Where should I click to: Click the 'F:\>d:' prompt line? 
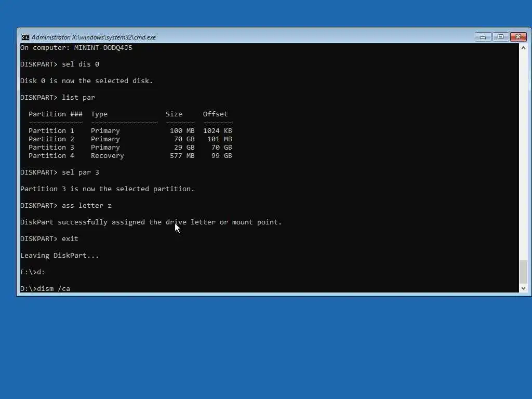pyautogui.click(x=33, y=272)
